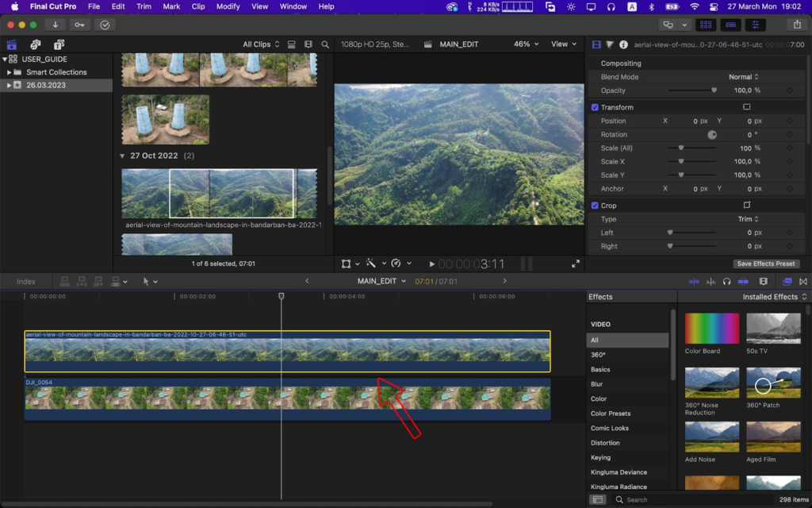Screen dimensions: 812x508
Task: Open the timeline Index button
Action: coord(26,282)
